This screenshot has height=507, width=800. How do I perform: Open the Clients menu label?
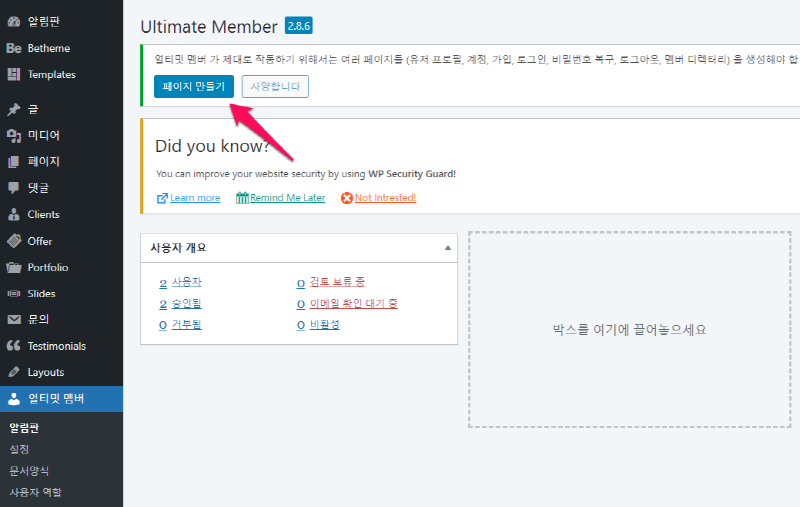(43, 214)
